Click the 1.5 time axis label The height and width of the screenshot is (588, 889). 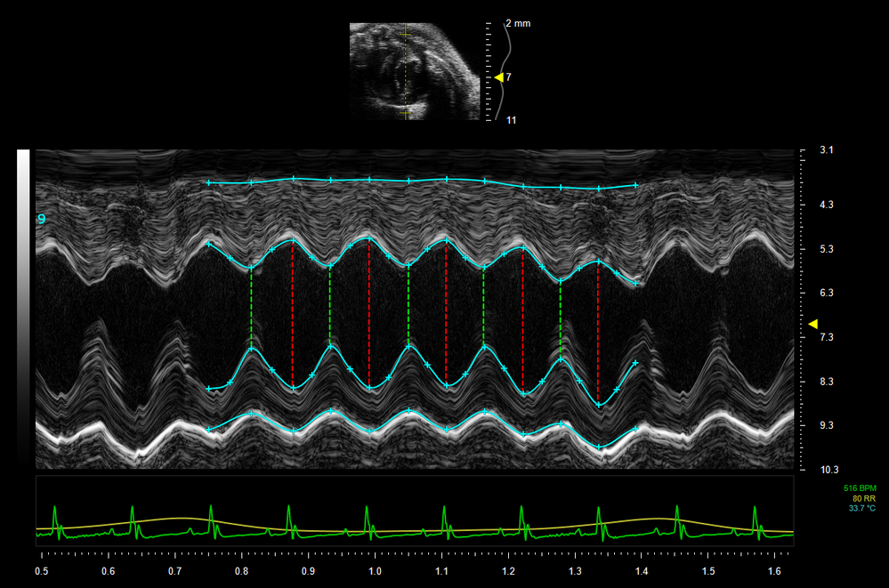[x=708, y=571]
